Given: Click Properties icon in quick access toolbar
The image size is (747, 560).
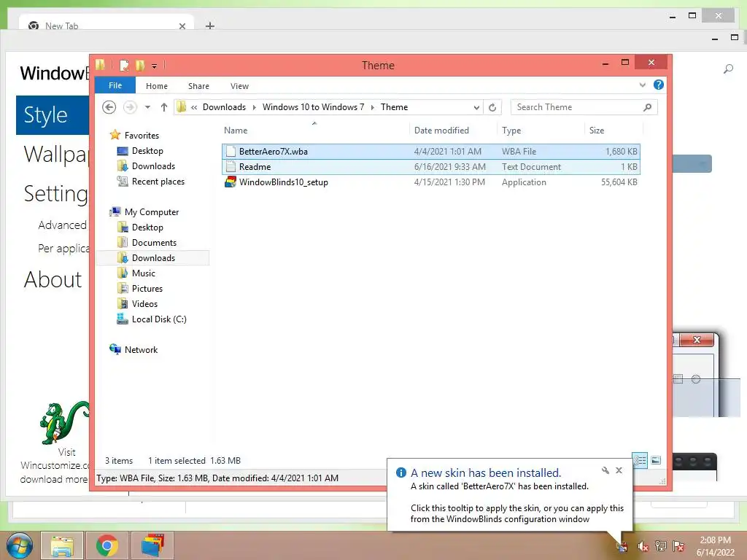Looking at the screenshot, I should (124, 65).
